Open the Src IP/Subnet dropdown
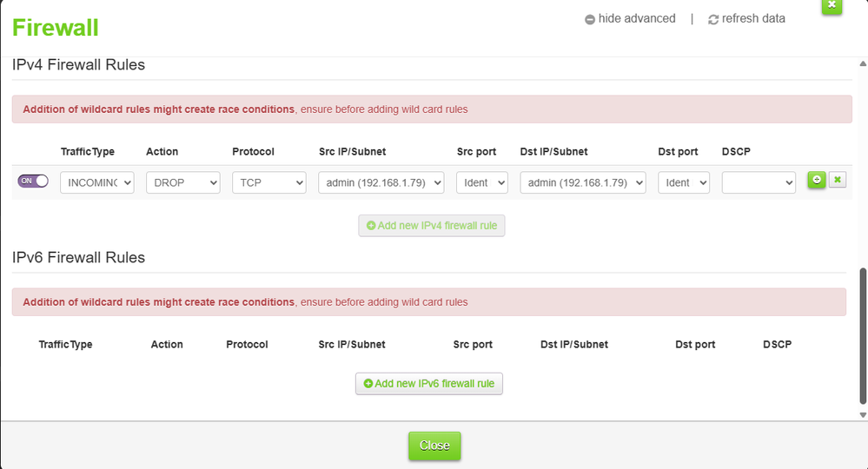The height and width of the screenshot is (469, 868). 381,182
